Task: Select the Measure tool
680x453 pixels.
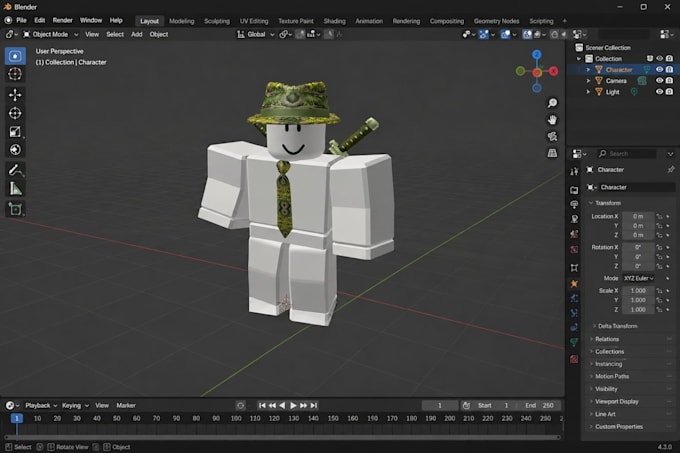Action: tap(15, 189)
